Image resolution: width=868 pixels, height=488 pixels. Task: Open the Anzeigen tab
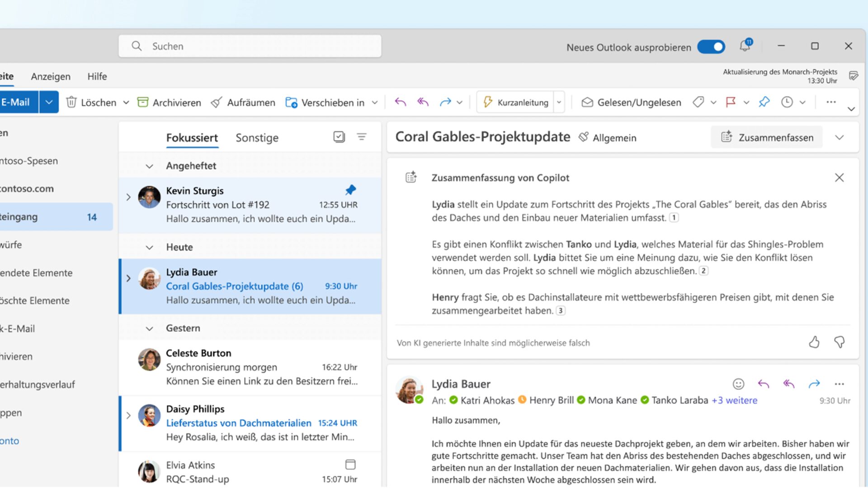(51, 76)
